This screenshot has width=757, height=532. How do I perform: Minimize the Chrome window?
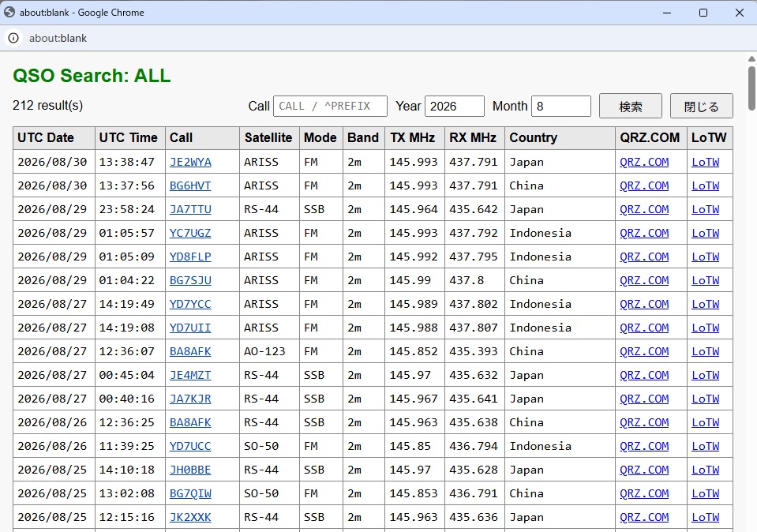coord(667,13)
